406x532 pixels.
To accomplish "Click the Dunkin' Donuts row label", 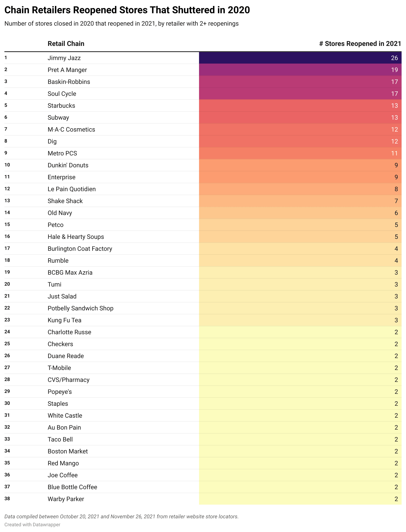I will tap(68, 165).
